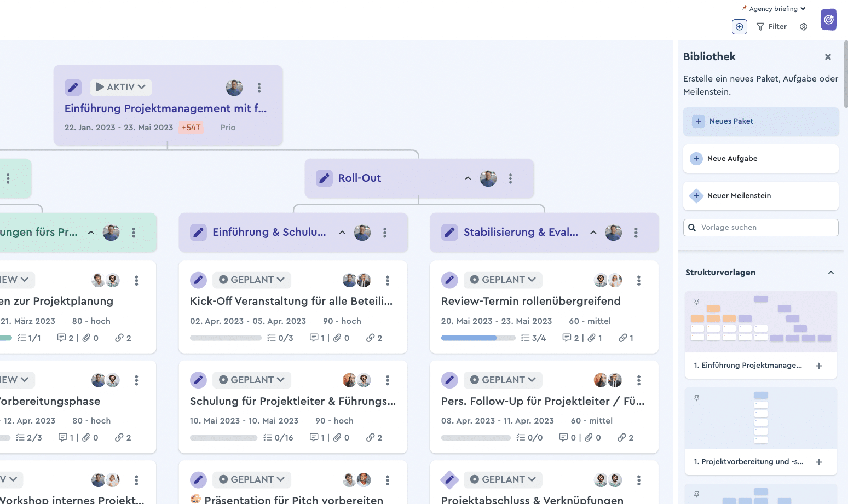Change GEPLANT status on Schulung für Projektleiter card
The width and height of the screenshot is (848, 504).
pyautogui.click(x=251, y=380)
